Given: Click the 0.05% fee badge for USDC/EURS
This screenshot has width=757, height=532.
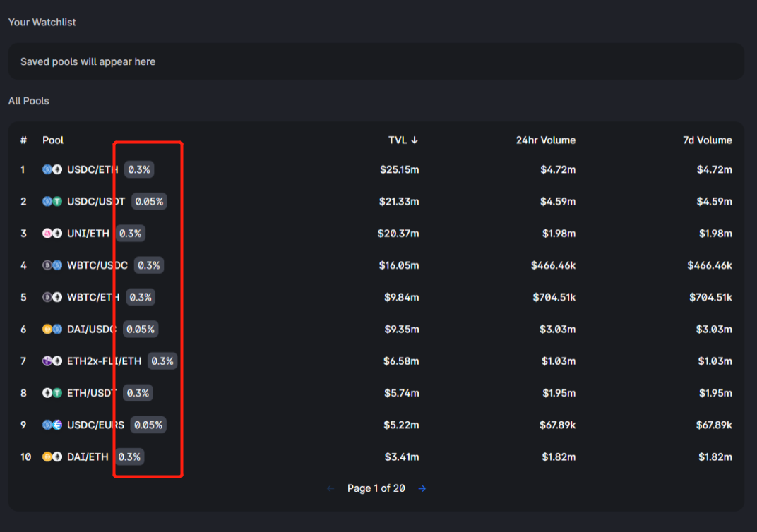Looking at the screenshot, I should pos(148,425).
